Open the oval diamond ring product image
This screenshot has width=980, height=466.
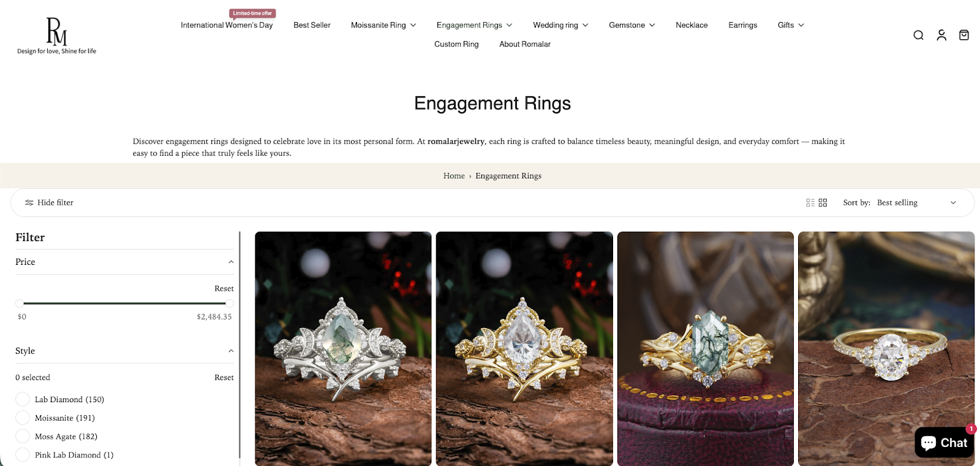click(886, 348)
